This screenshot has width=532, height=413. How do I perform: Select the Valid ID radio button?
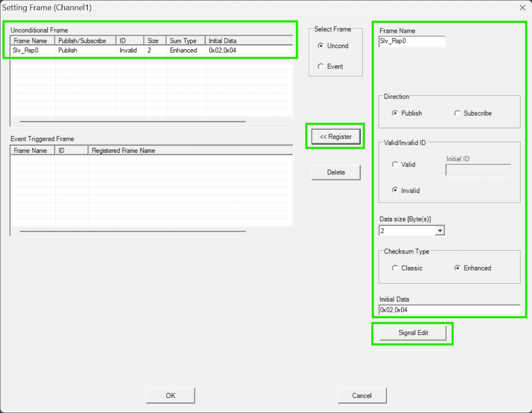(395, 164)
